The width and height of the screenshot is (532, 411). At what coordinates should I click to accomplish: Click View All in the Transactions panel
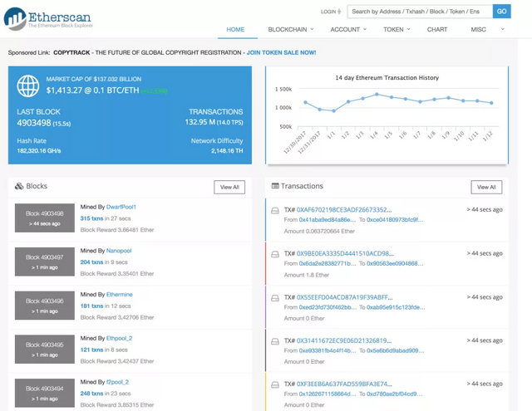pyautogui.click(x=486, y=187)
